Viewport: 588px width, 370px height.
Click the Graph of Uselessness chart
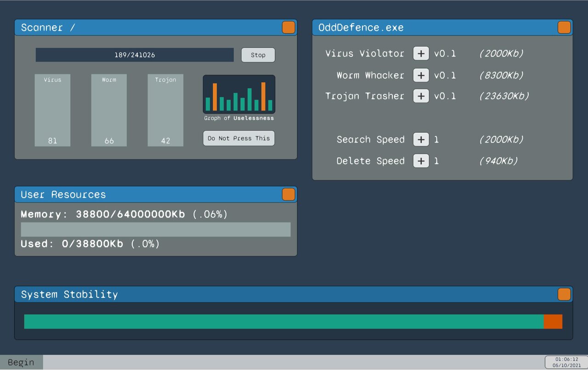click(239, 94)
